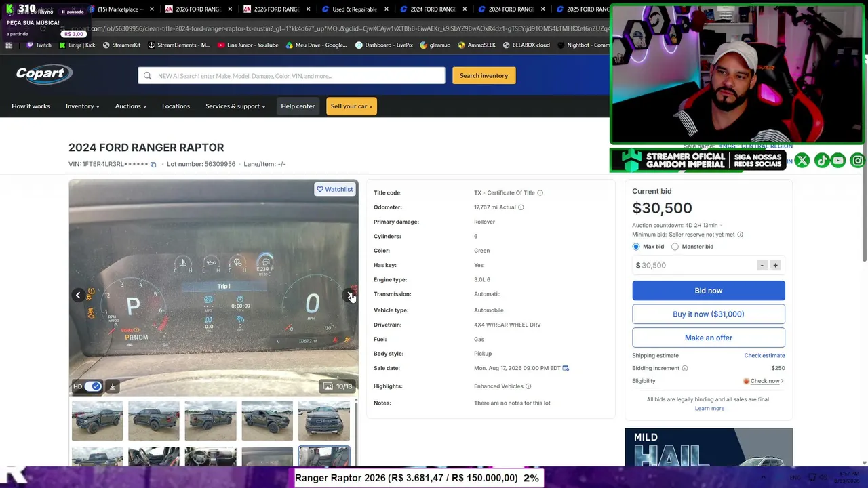Expand the Inventory menu

point(82,106)
